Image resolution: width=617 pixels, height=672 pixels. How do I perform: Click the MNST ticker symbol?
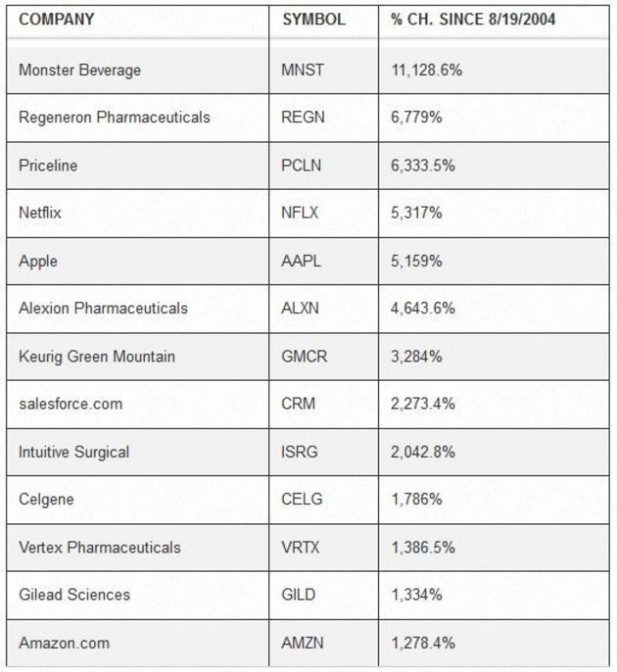click(x=304, y=71)
